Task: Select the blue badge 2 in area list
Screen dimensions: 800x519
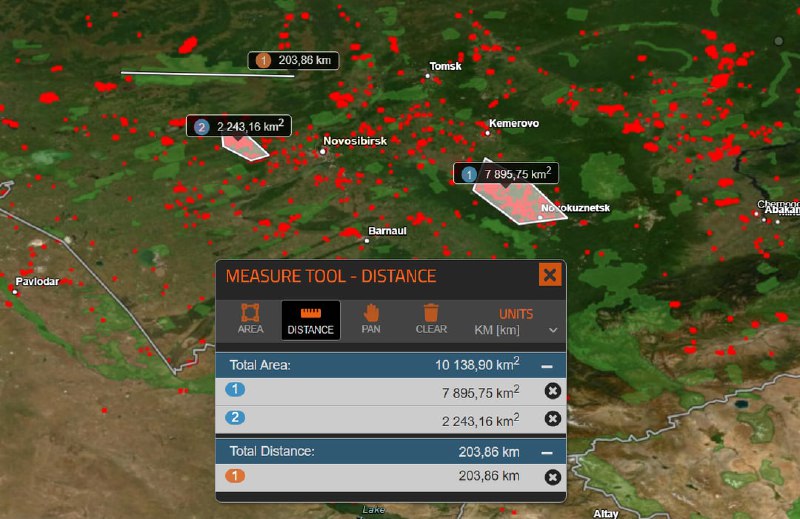Action: pyautogui.click(x=235, y=417)
